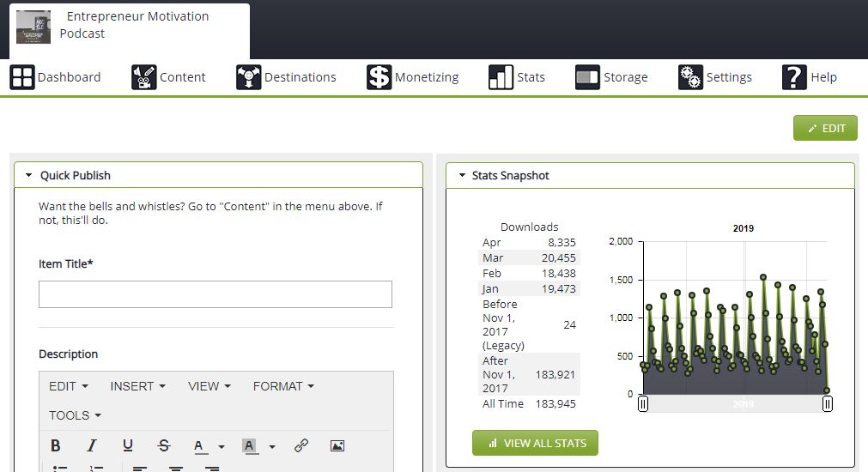Click the All Time total 183,945

point(555,404)
